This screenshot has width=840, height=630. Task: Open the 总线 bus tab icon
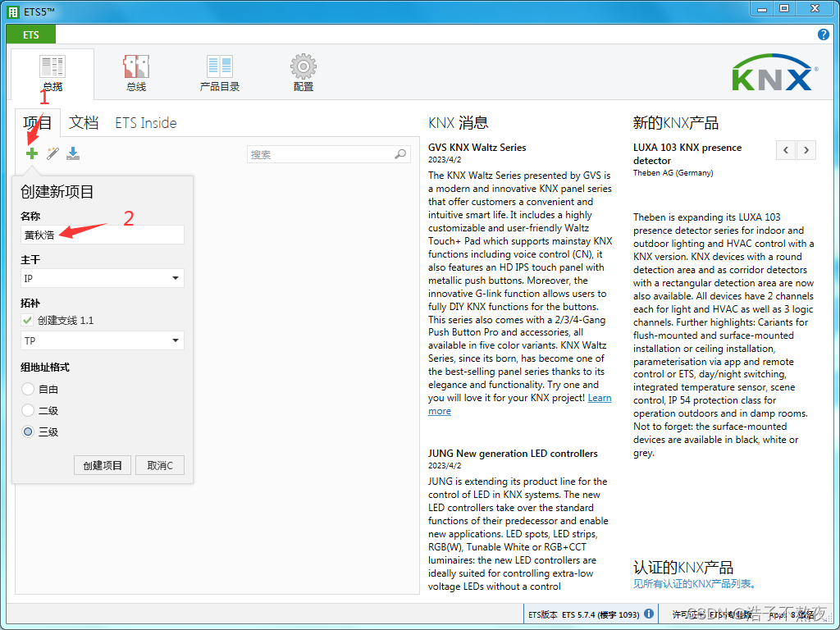pos(136,67)
